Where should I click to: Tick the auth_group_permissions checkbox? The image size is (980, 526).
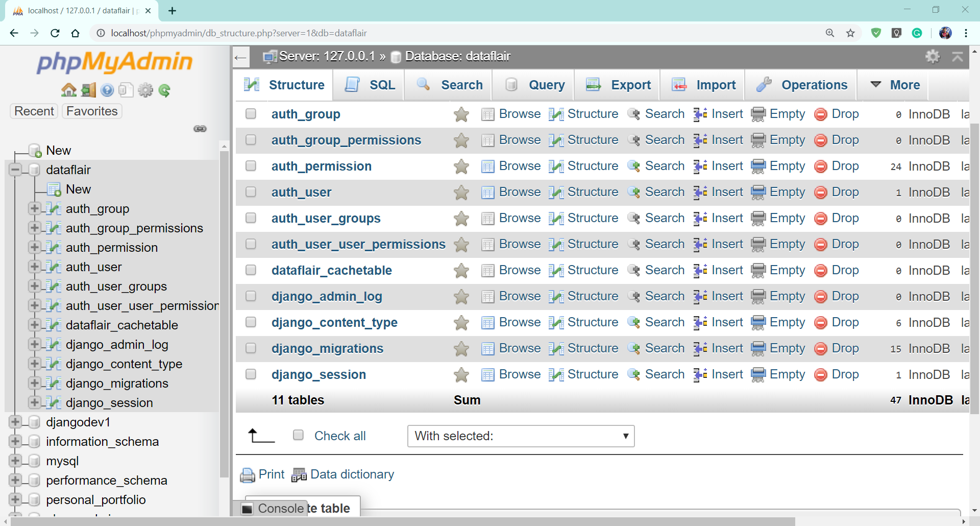(251, 139)
